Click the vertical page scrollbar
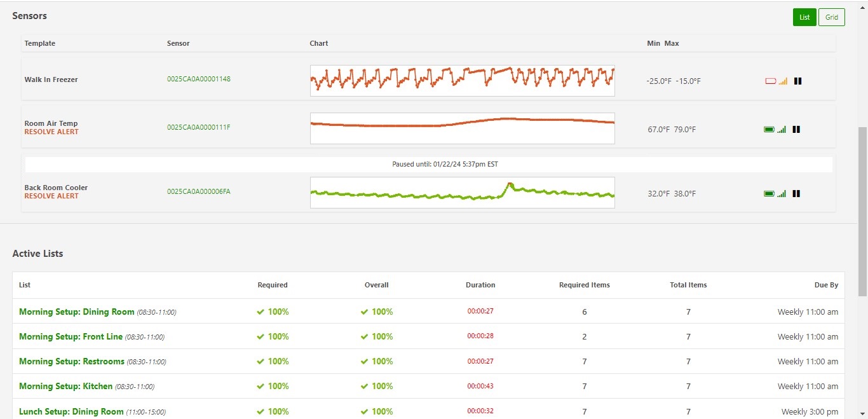Screen dimensions: 868x419 862,210
